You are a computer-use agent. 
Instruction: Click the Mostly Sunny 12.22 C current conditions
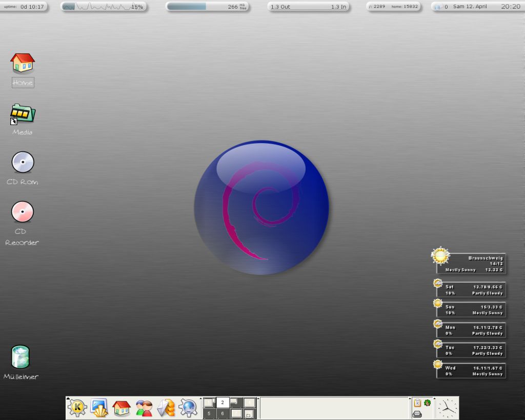point(474,270)
